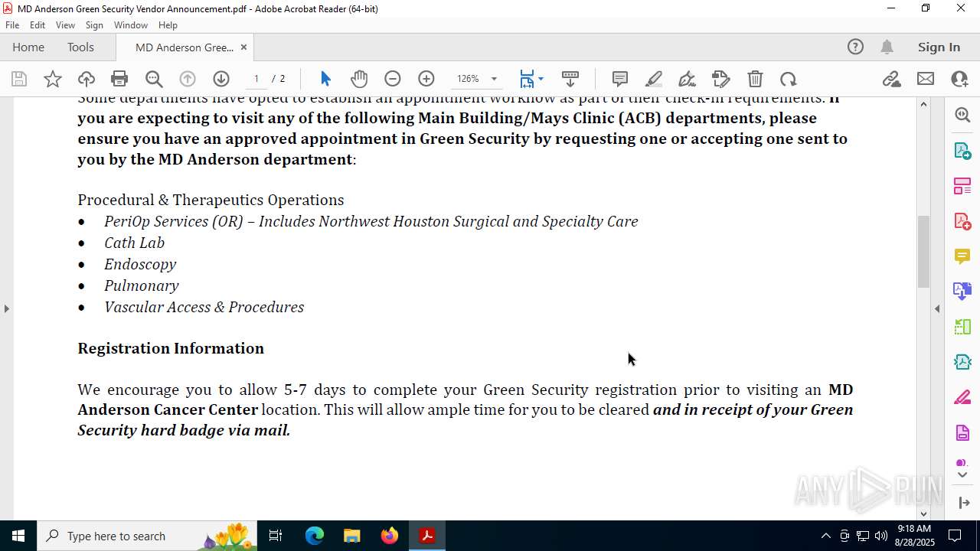Toggle the right pane with the small triangle

point(937,308)
